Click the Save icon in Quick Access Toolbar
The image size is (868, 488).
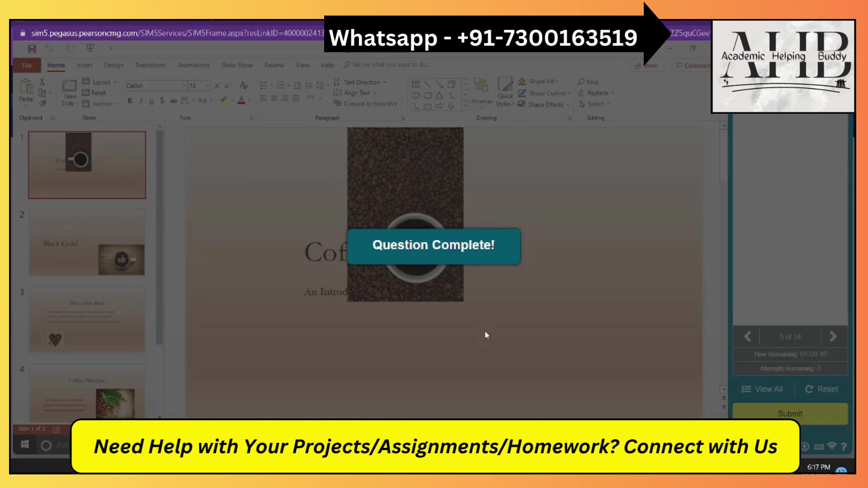(32, 48)
